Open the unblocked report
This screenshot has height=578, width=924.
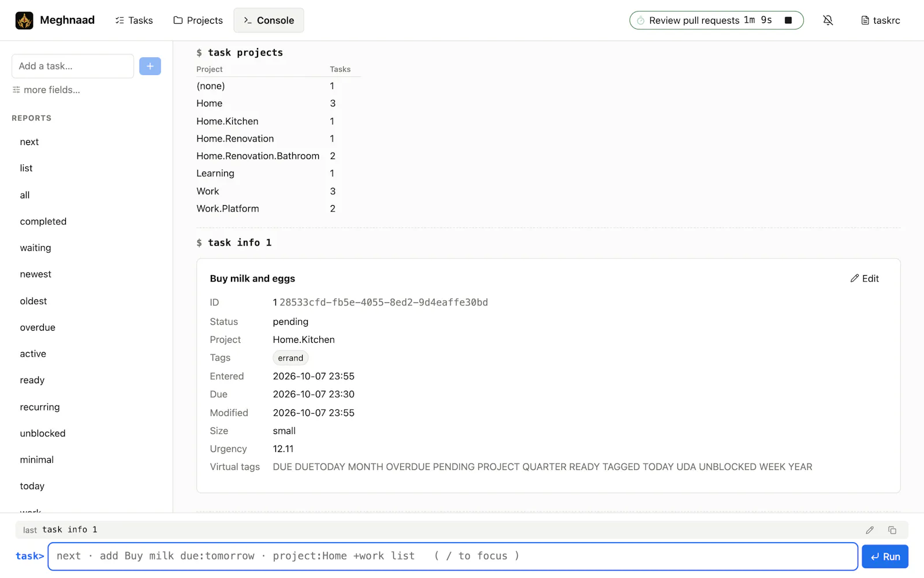pyautogui.click(x=43, y=433)
